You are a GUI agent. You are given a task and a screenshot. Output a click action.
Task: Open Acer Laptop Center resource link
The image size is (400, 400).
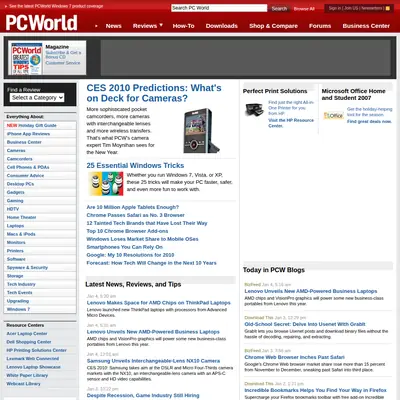[27, 334]
